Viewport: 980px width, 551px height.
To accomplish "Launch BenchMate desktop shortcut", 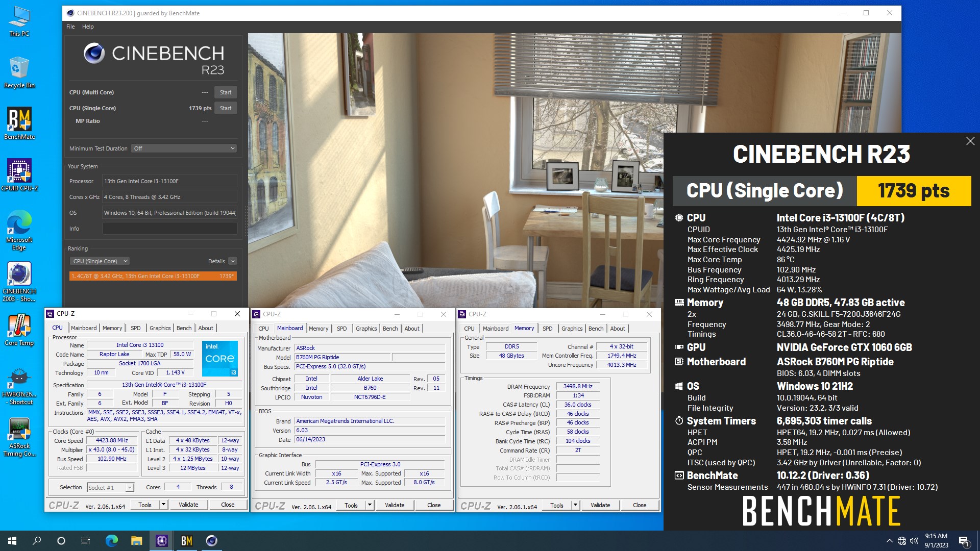I will (x=19, y=123).
